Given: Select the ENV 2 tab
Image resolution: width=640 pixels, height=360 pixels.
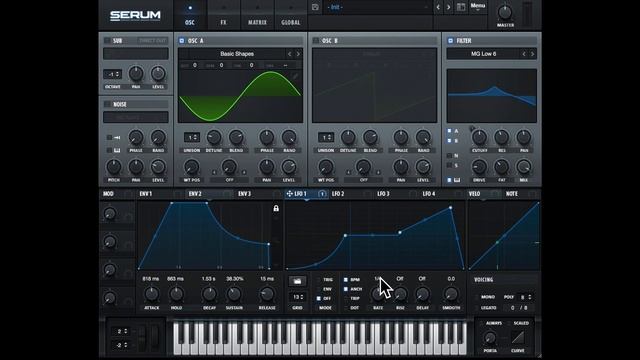Looking at the screenshot, I should point(195,194).
